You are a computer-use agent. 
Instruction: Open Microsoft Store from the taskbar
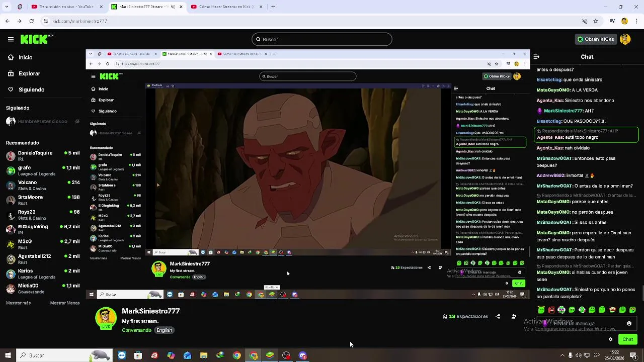coord(138,355)
